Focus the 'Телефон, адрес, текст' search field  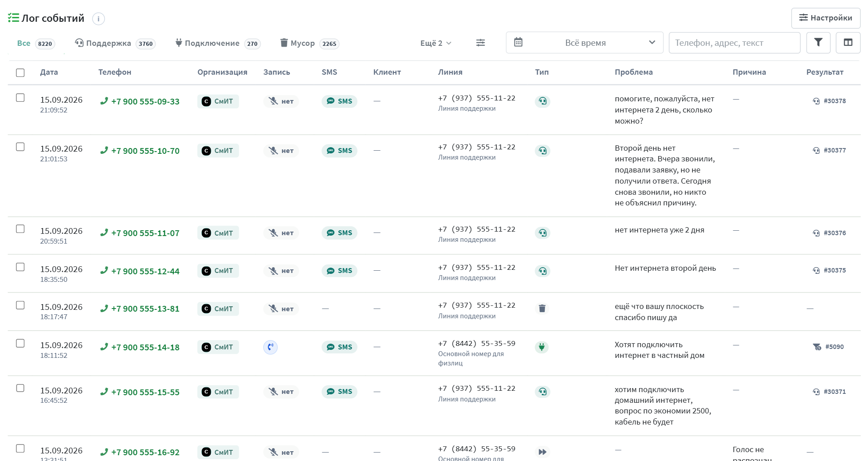tap(734, 43)
